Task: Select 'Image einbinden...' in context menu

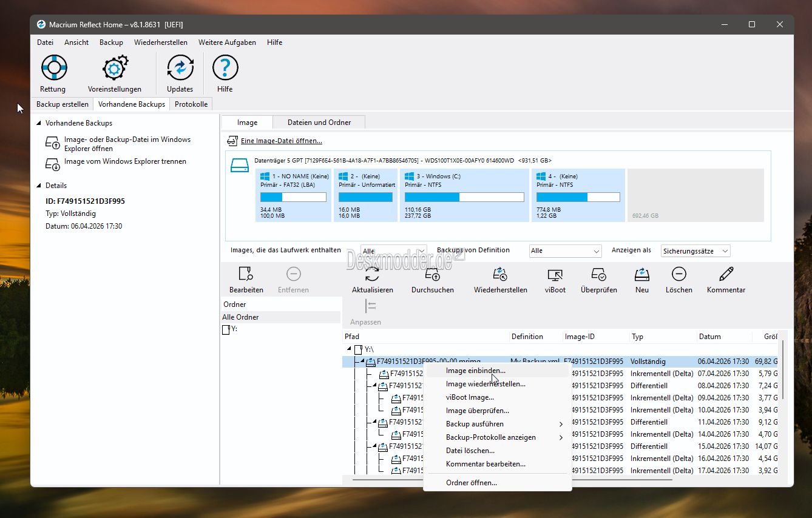Action: [x=475, y=371]
